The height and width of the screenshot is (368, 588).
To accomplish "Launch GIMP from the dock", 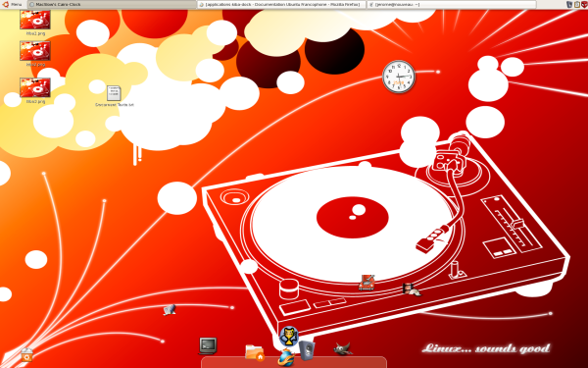I will (343, 348).
